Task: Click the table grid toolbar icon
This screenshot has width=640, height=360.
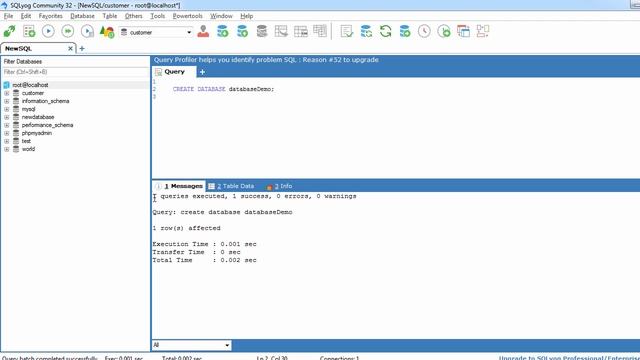Action: (x=281, y=31)
